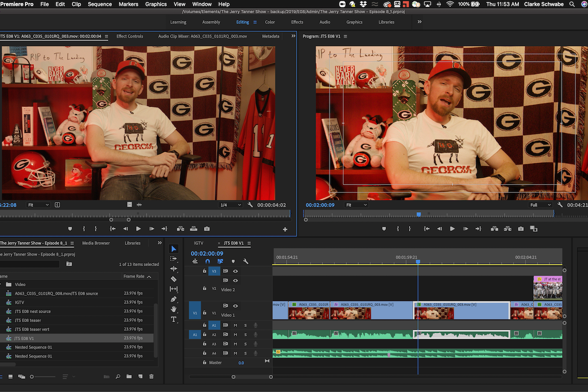The image size is (588, 392).
Task: Open Spotlight search in menu bar
Action: [x=573, y=4]
